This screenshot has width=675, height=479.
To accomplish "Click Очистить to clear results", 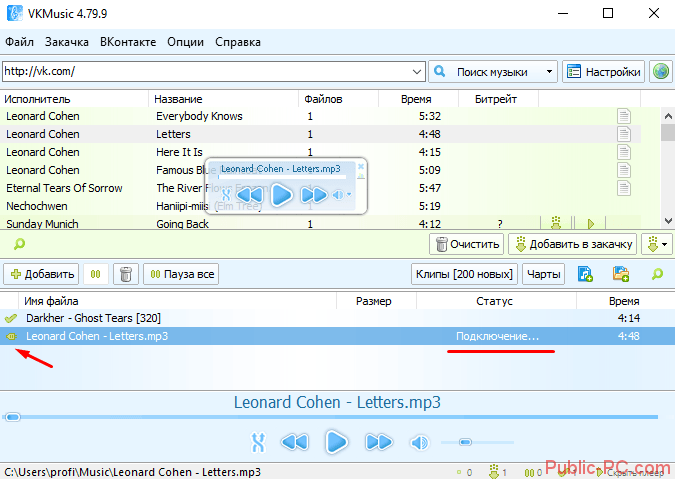I will pos(467,244).
